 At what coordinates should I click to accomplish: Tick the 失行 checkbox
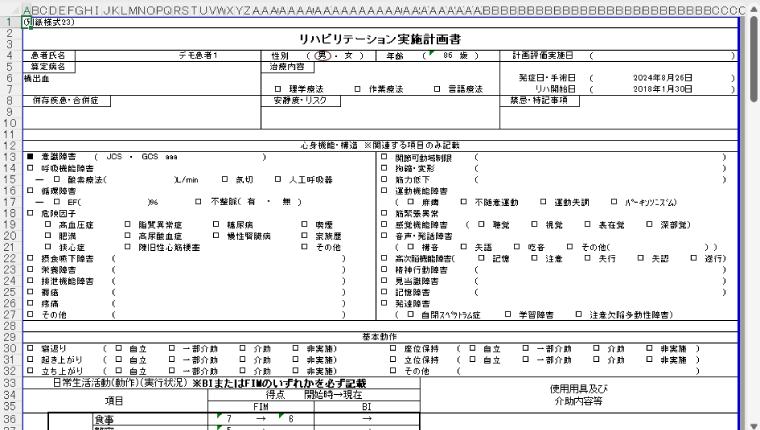587,258
